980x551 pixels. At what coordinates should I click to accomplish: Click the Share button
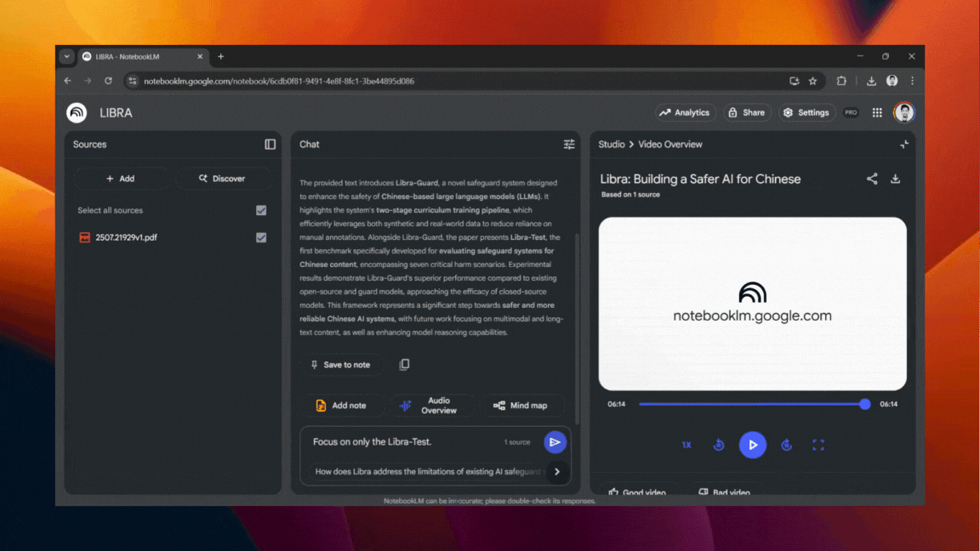pyautogui.click(x=747, y=112)
